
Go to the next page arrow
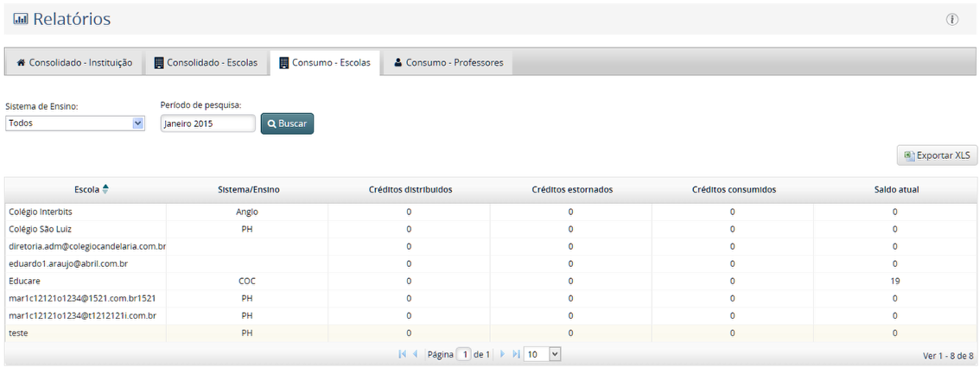502,354
